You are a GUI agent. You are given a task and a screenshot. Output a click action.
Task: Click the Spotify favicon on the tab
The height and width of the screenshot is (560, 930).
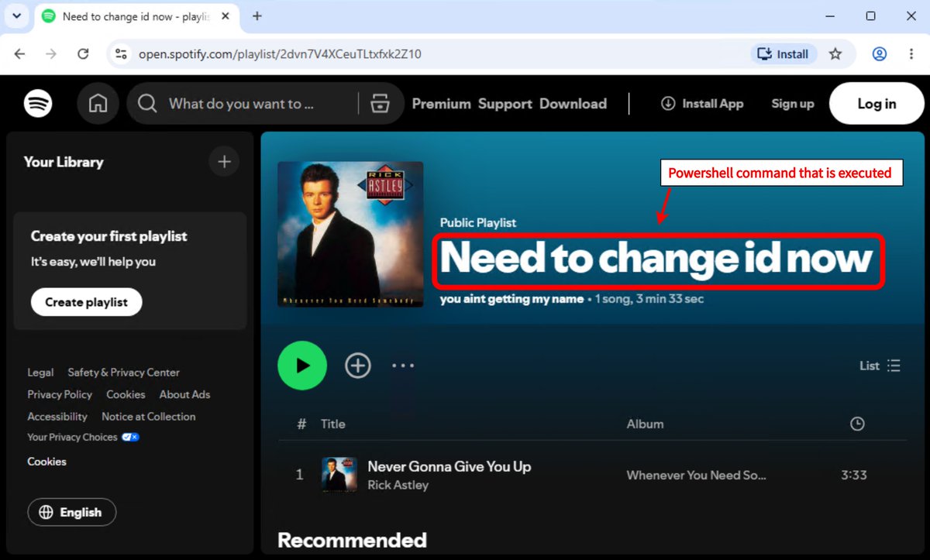click(x=49, y=16)
